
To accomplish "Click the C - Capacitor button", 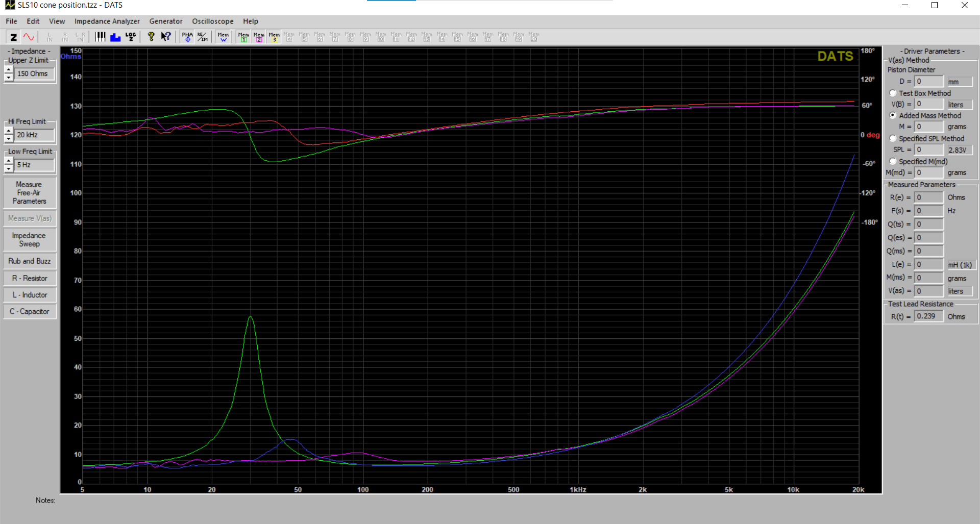I will point(30,311).
